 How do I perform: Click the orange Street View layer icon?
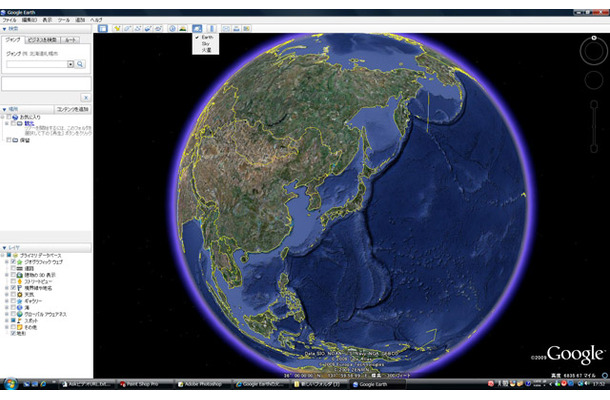[19, 281]
